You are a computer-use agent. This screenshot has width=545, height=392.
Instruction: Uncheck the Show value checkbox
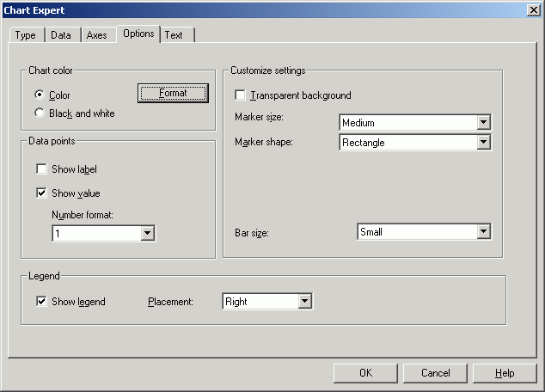(x=41, y=193)
